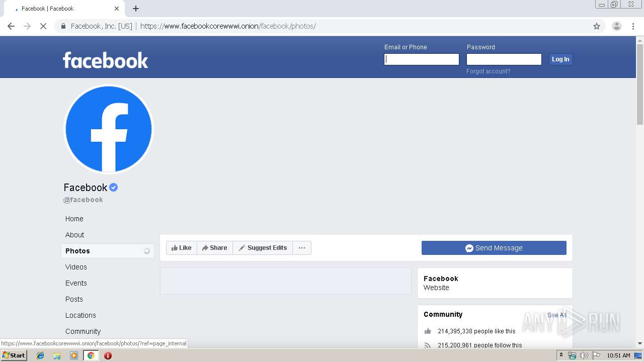Open Locations in the sidebar
The image size is (644, 362).
click(80, 315)
